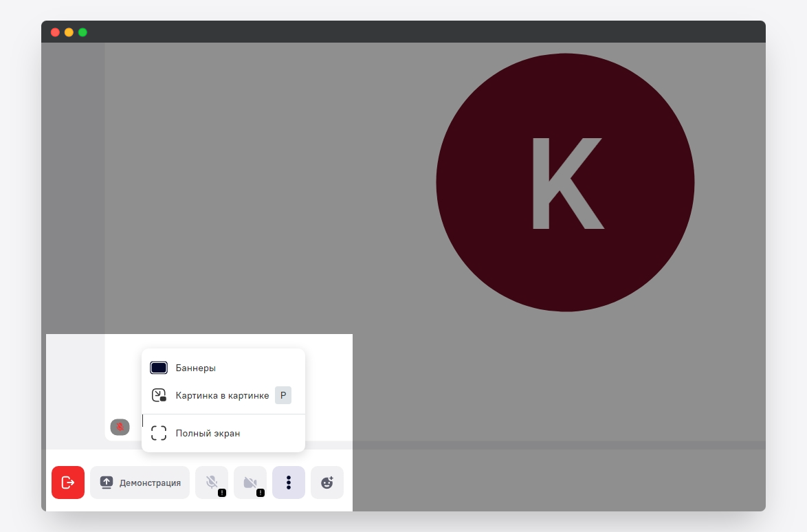Screen dimensions: 807x532
Task: Collapse the three-dots more options menu
Action: coord(289,483)
